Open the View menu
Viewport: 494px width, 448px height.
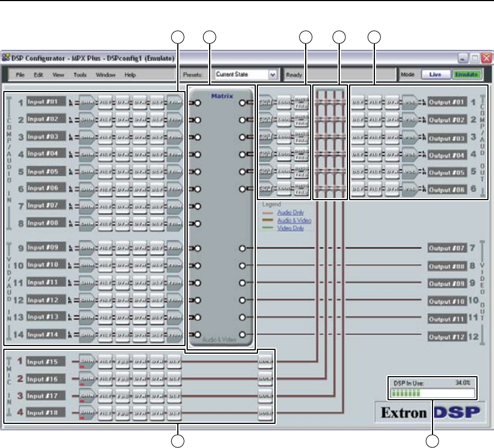click(58, 75)
